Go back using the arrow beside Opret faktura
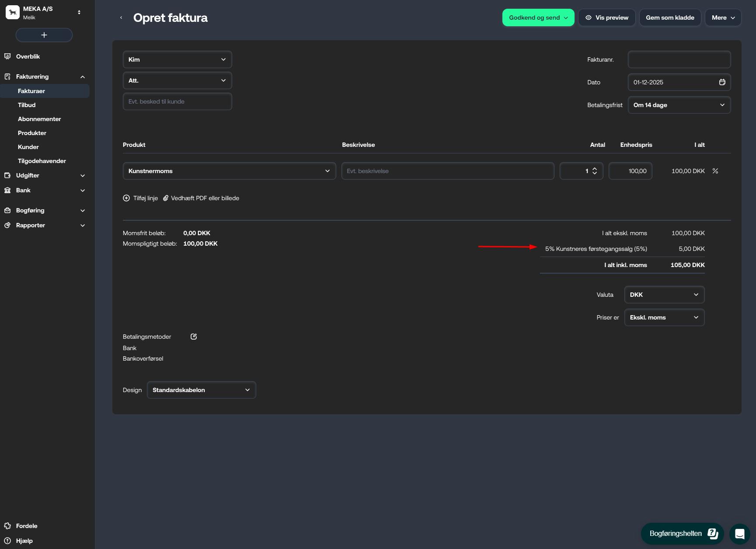The width and height of the screenshot is (756, 549). coord(121,17)
